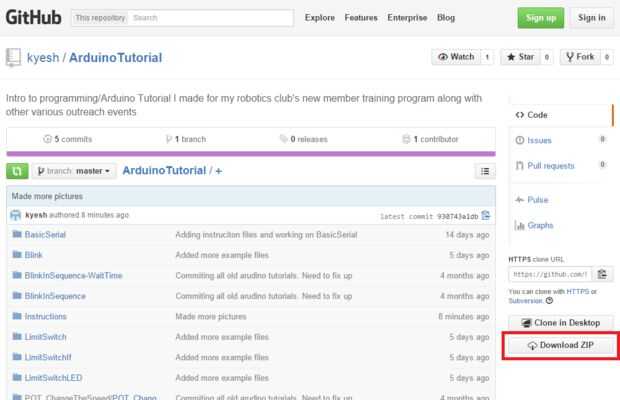Click the Blink folder icon

coord(17,255)
